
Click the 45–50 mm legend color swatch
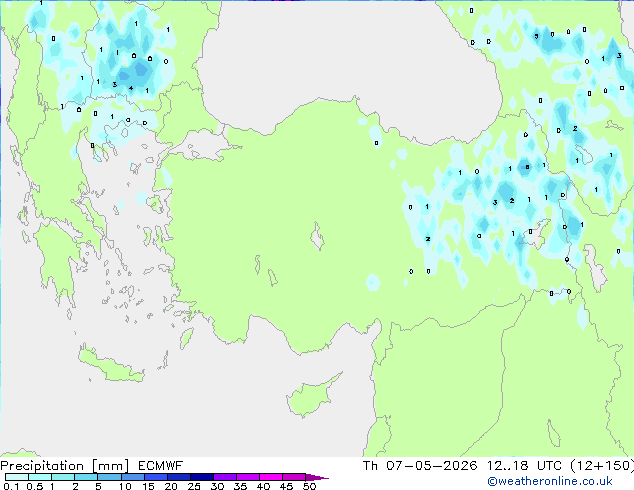294,477
